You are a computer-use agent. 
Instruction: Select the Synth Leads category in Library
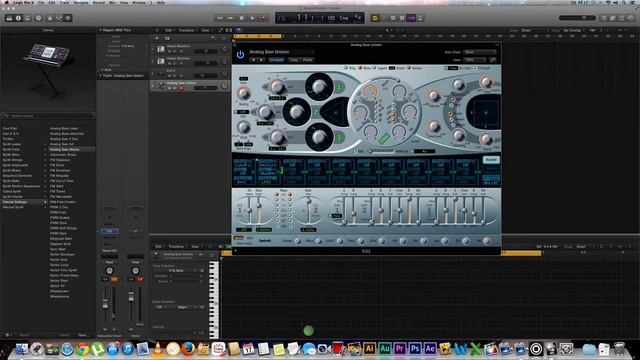pos(12,144)
